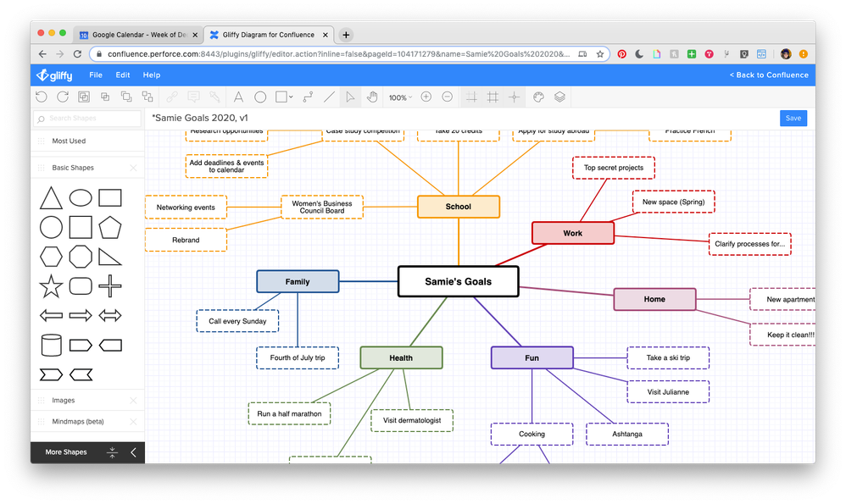Pick the Connector tool
Viewport: 846px width, 504px height.
(308, 97)
